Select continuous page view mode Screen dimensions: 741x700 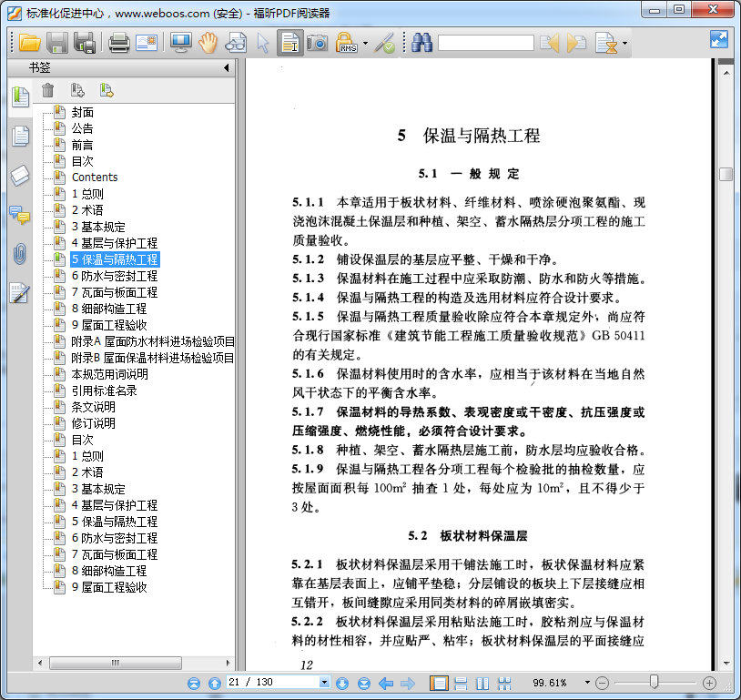(461, 684)
